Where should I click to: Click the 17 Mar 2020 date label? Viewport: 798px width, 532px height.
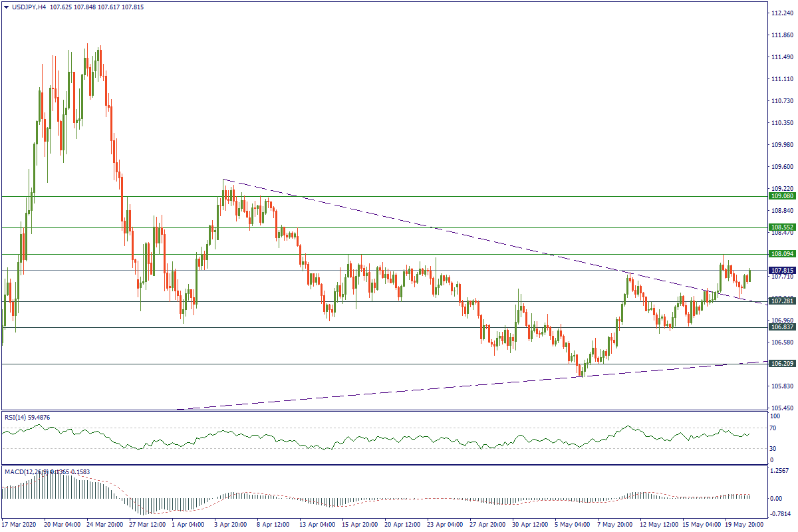point(20,524)
